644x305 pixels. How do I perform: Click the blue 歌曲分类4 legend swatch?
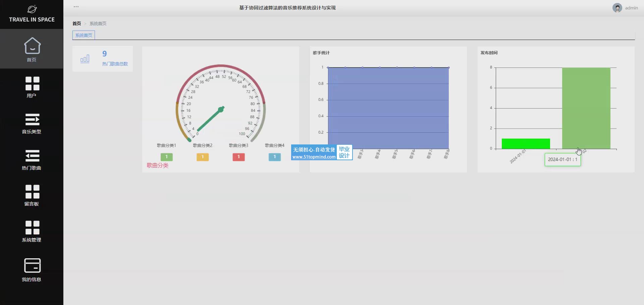(275, 157)
